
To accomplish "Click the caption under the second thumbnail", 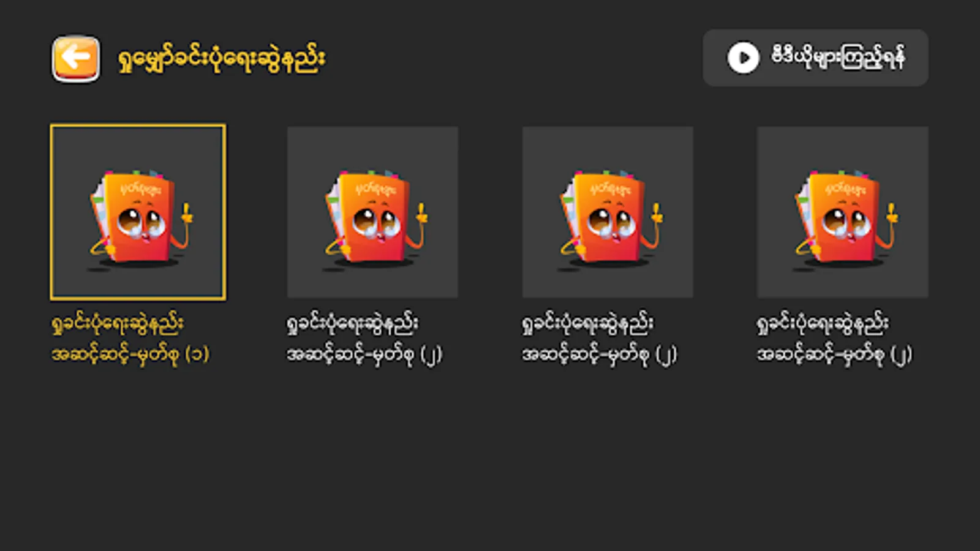I will (365, 339).
